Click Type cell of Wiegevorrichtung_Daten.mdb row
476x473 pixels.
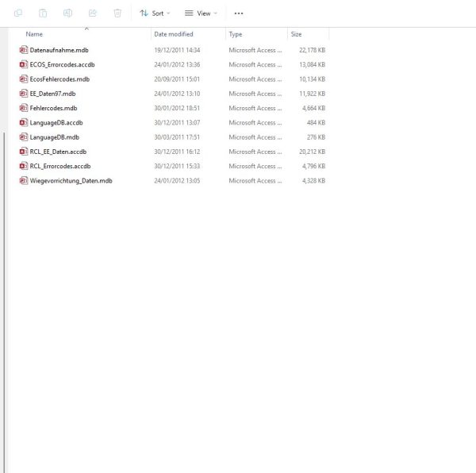coord(255,181)
